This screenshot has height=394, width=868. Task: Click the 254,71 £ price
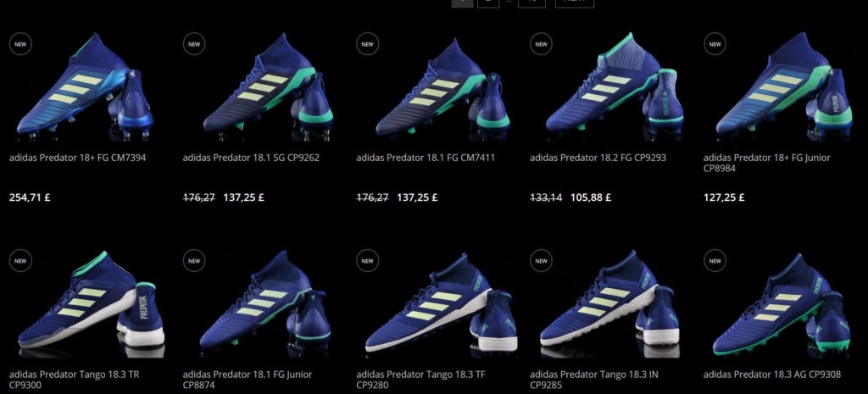click(x=30, y=197)
